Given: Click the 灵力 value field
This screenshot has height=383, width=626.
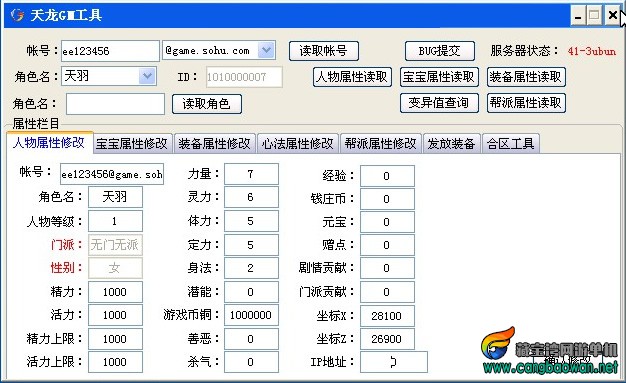Looking at the screenshot, I should click(251, 197).
